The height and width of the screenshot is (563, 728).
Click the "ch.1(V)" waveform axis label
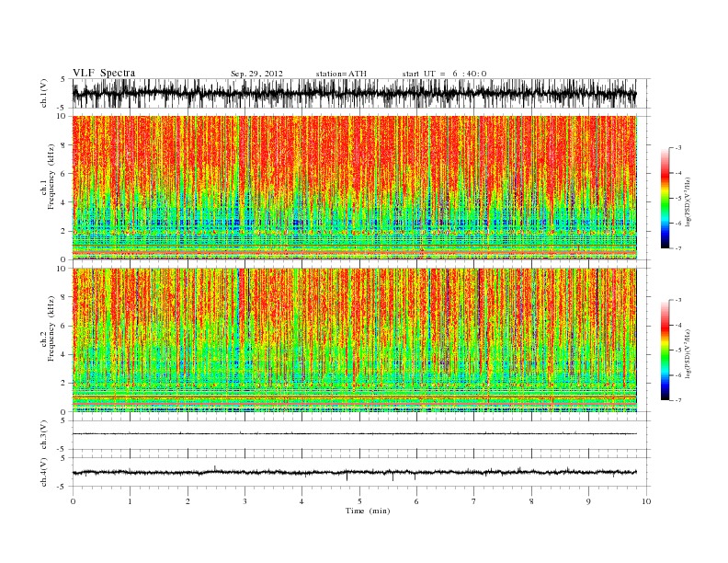point(44,93)
